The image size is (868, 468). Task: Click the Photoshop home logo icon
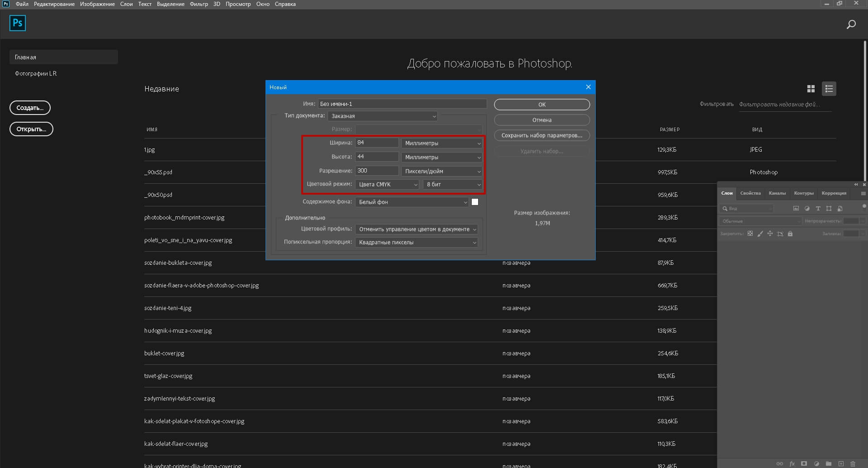[x=18, y=23]
